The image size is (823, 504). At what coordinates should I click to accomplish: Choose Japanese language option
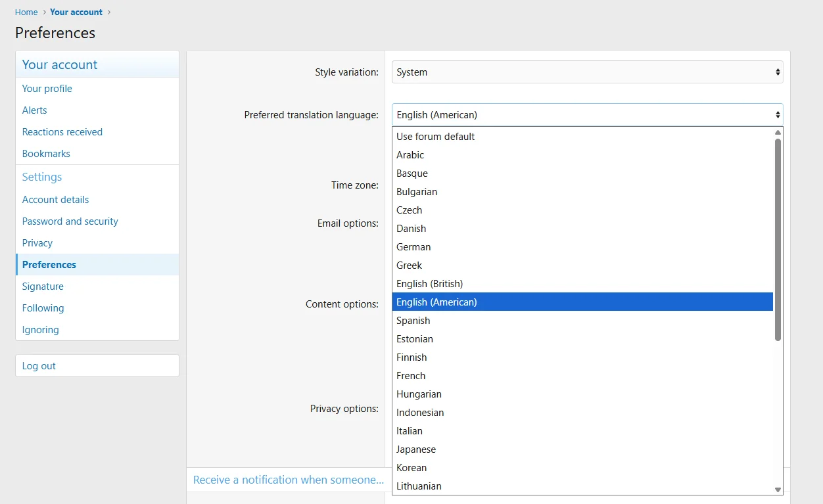pos(582,449)
